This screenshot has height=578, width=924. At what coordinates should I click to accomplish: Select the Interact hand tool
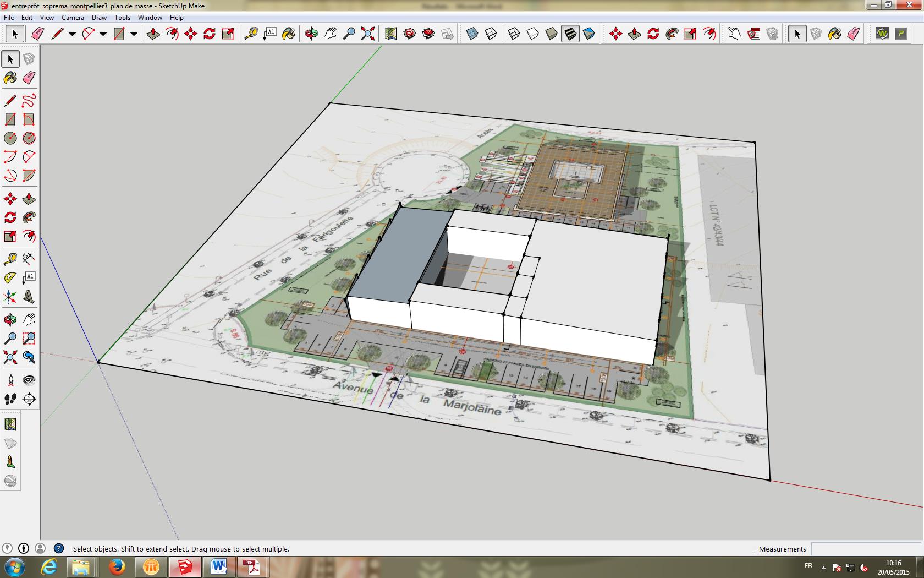pos(734,34)
